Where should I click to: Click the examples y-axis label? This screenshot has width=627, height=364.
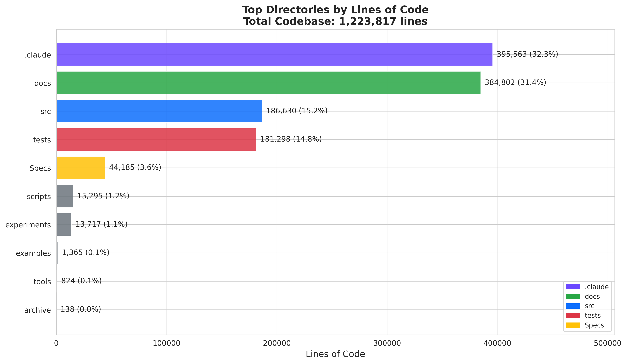(33, 254)
